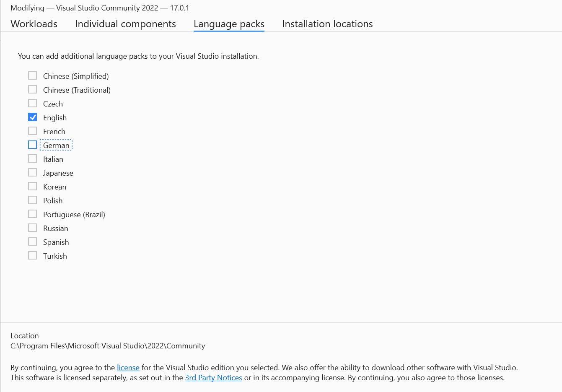Select Portuguese (Brazil) language pack
562x392 pixels.
point(32,214)
